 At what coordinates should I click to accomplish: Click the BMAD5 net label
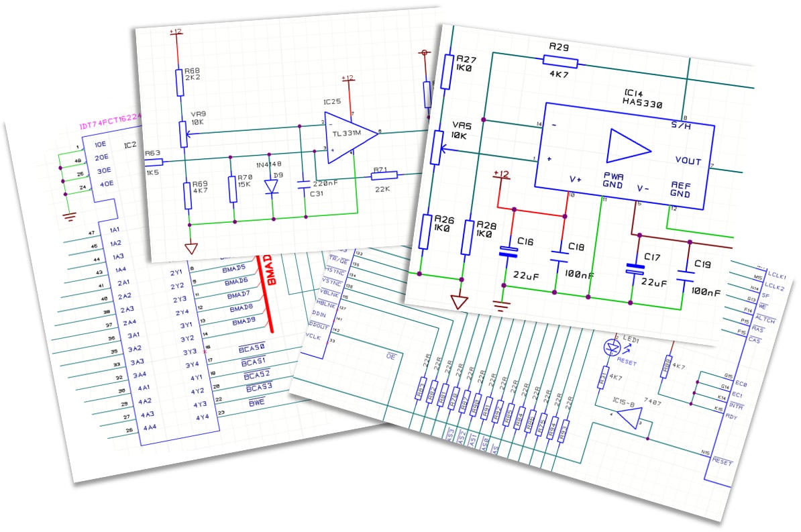click(x=233, y=268)
